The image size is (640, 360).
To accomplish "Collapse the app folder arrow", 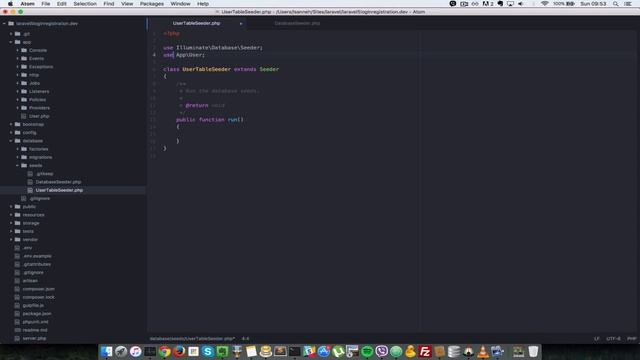I will (11, 42).
